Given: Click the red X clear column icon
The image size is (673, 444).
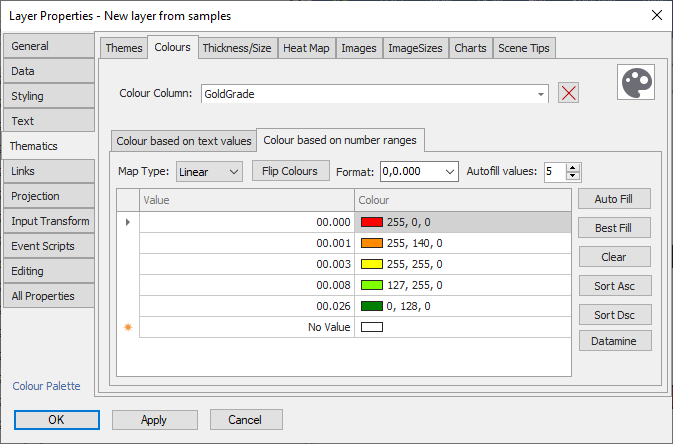Looking at the screenshot, I should (569, 93).
